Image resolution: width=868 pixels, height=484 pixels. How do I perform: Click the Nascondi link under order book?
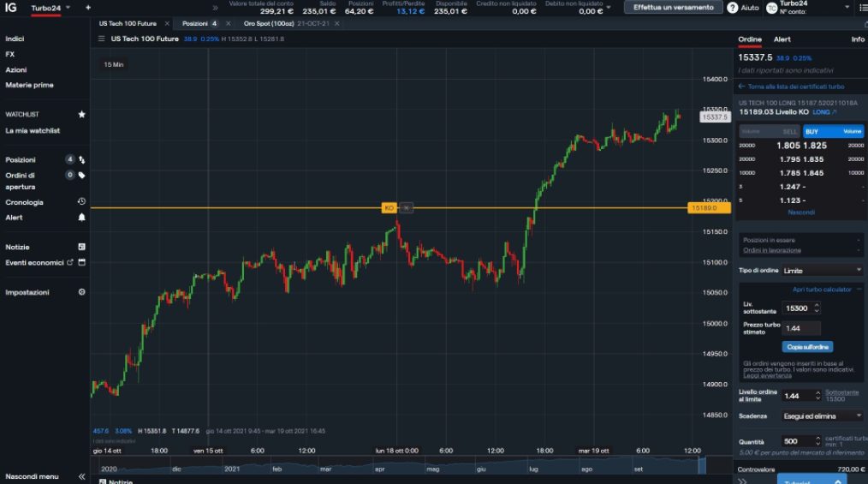[x=801, y=212]
